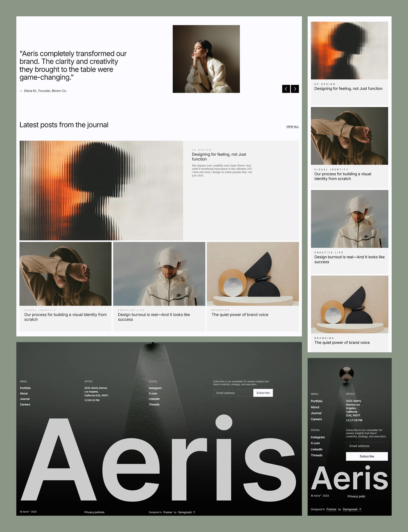Click the previous testimonial arrow button
The width and height of the screenshot is (408, 532).
pos(286,89)
